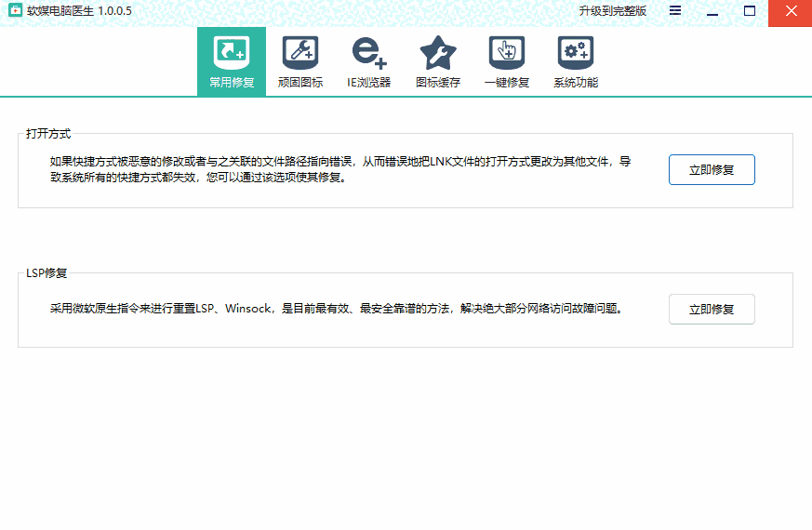Click the LSP Winsock description text

(x=335, y=309)
